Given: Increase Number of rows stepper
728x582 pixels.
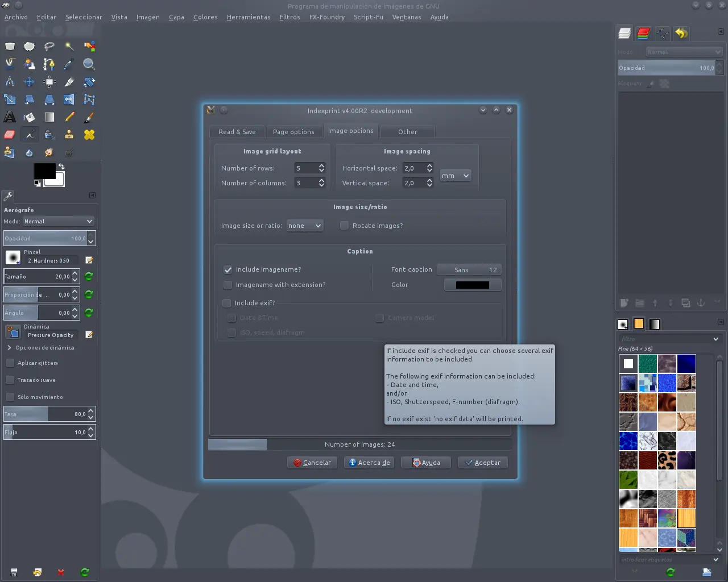Looking at the screenshot, I should click(x=322, y=165).
